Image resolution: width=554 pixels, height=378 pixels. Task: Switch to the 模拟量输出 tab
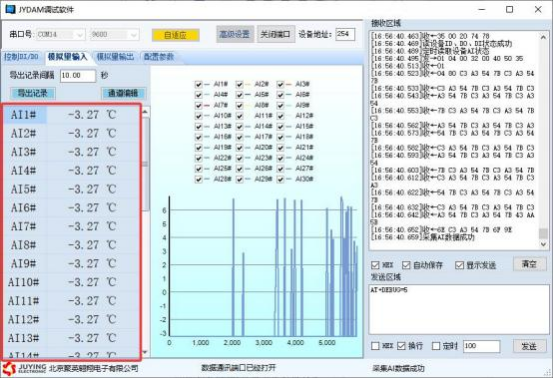(x=116, y=57)
